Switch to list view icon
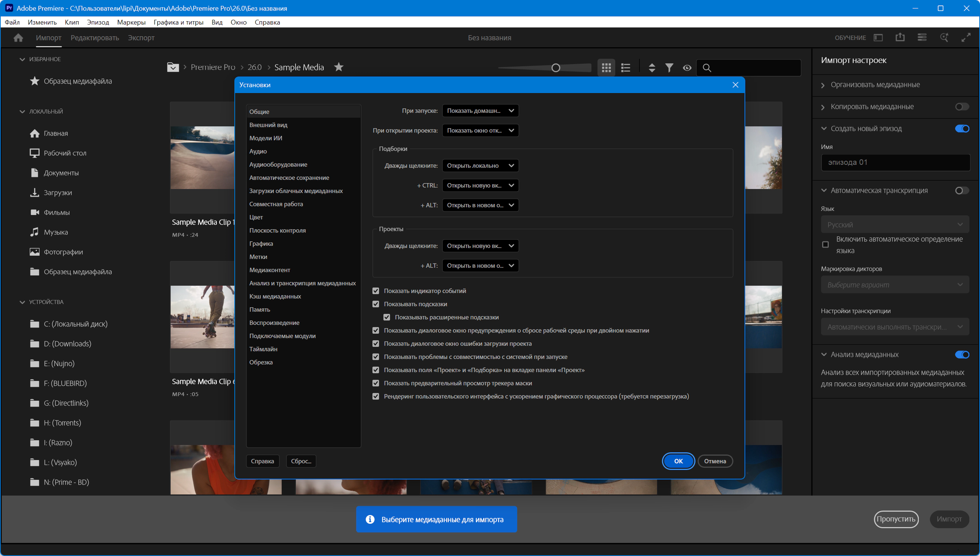Viewport: 980px width, 556px height. click(x=626, y=68)
